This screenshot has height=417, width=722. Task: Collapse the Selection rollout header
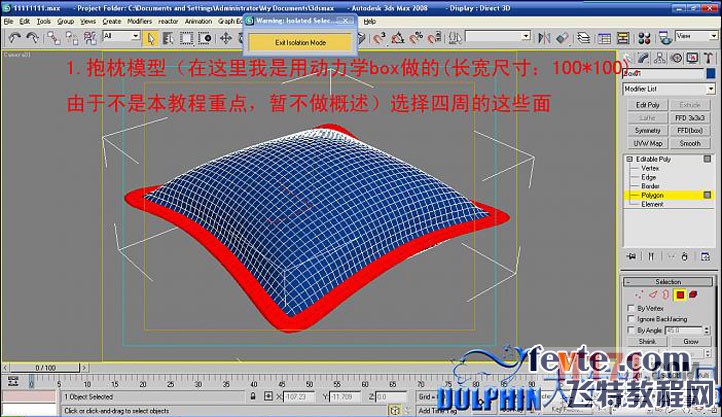point(668,282)
